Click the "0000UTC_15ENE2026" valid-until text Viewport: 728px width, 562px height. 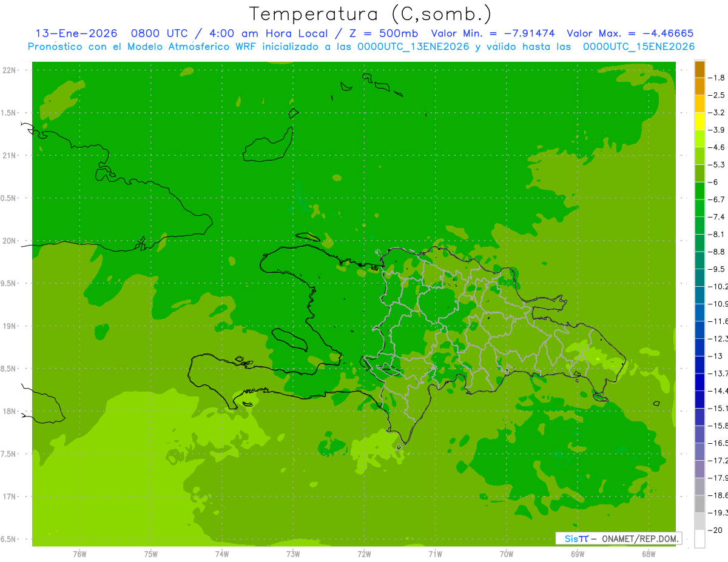point(638,47)
